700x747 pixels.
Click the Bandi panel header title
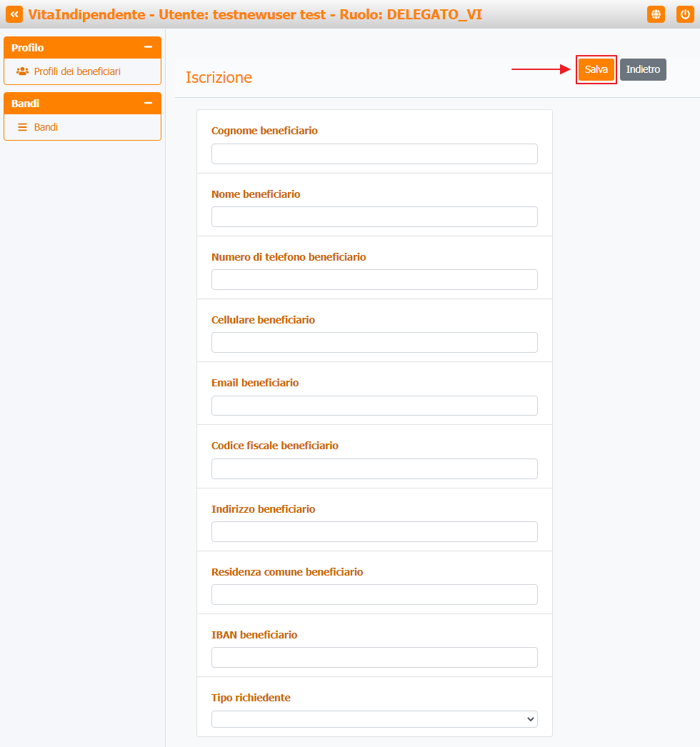click(25, 104)
